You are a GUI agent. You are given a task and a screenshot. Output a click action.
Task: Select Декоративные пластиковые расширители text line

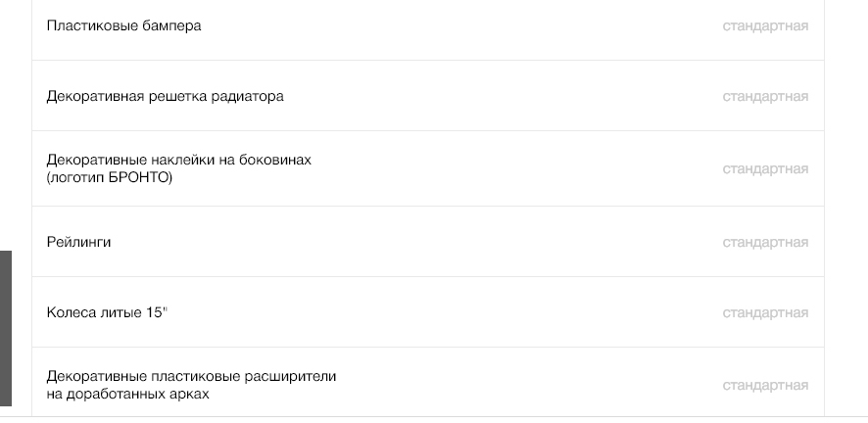[x=192, y=376]
